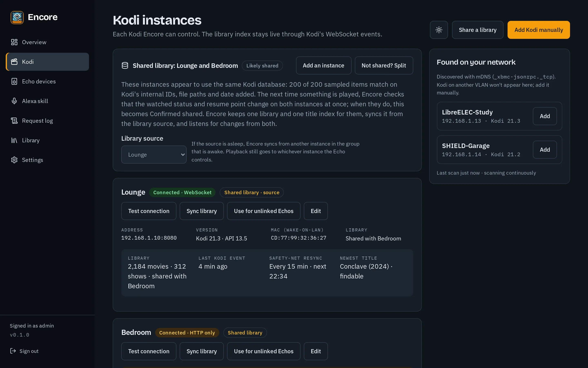Click the 2,184 movies library count text
The width and height of the screenshot is (588, 368).
(x=157, y=276)
